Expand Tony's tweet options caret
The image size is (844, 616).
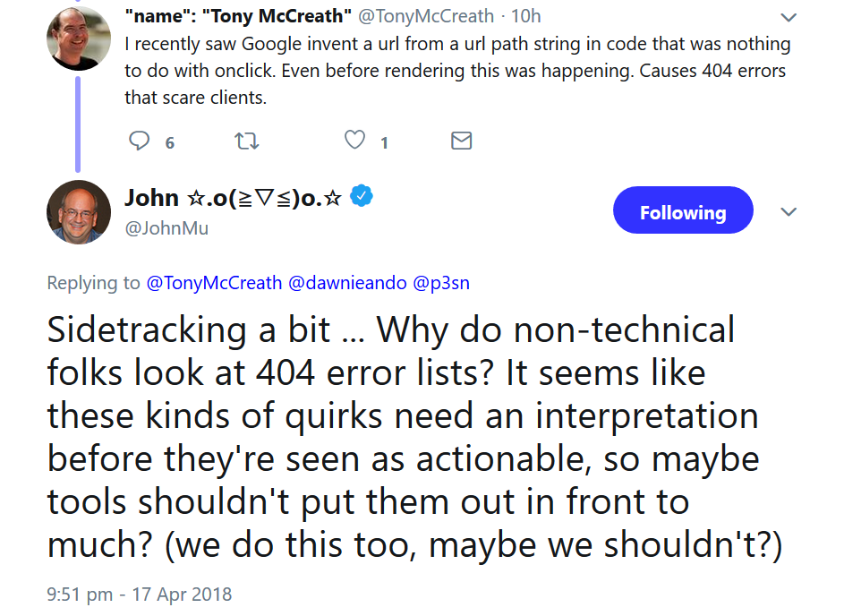(x=789, y=16)
